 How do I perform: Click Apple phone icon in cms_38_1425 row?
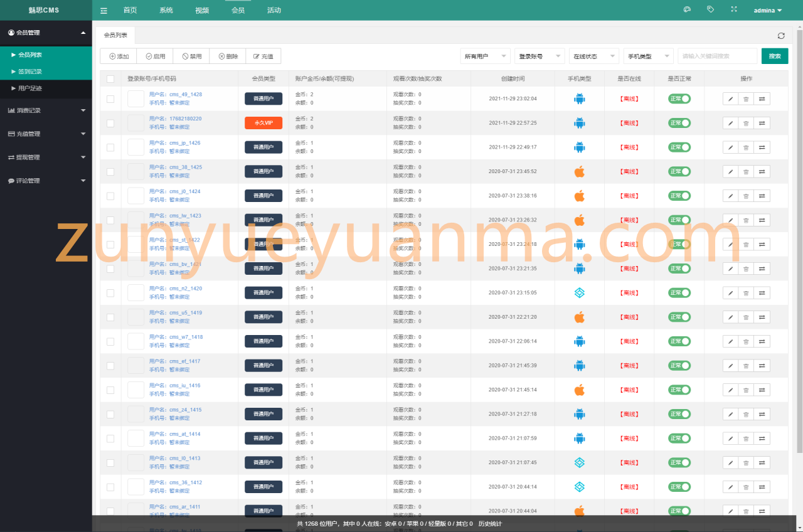point(579,171)
